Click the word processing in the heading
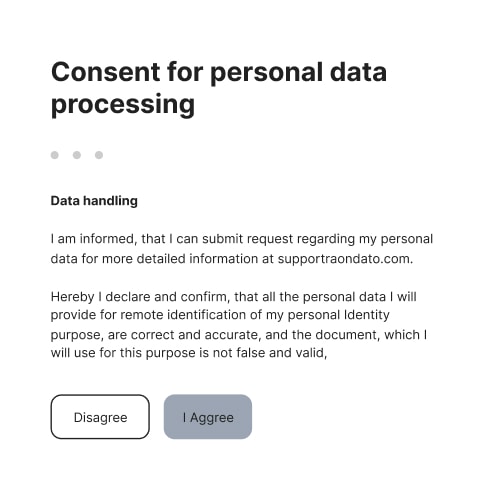487x493 pixels. tap(123, 105)
